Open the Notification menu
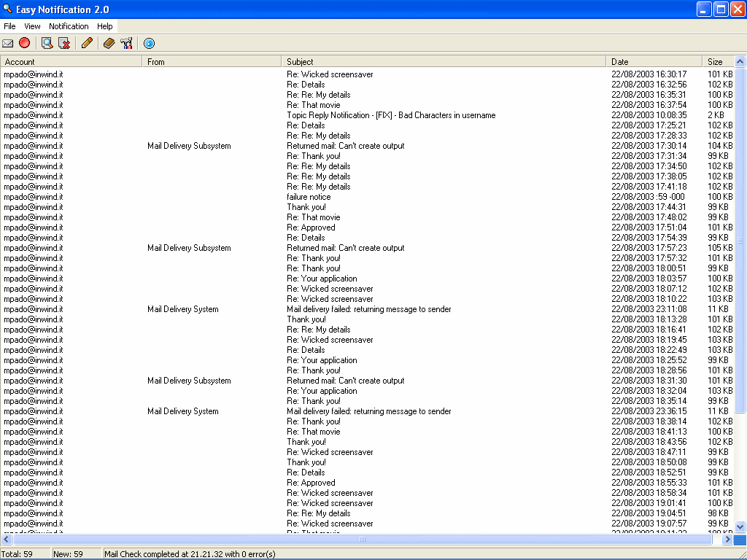Image resolution: width=747 pixels, height=560 pixels. click(69, 26)
